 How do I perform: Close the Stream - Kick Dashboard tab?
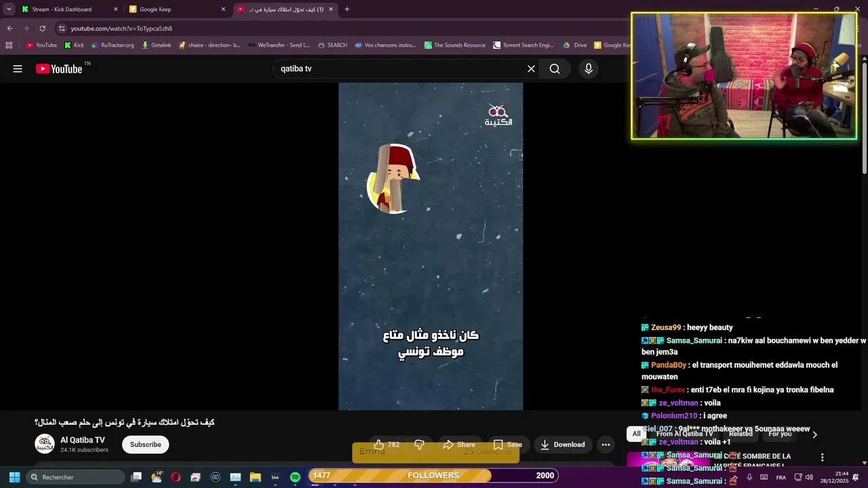115,9
